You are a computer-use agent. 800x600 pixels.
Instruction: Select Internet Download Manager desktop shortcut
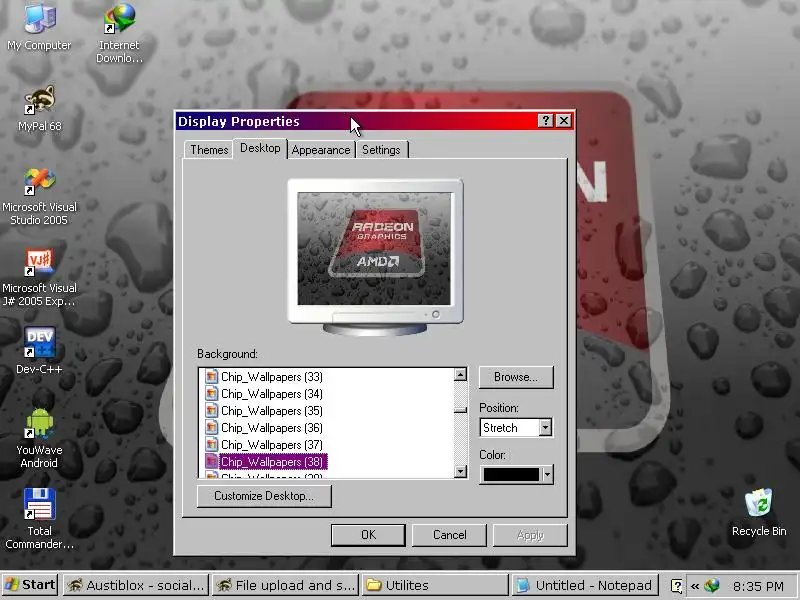point(119,32)
